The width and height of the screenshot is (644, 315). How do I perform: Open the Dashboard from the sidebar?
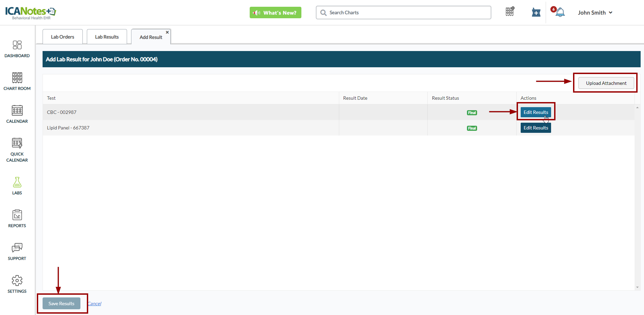(17, 49)
